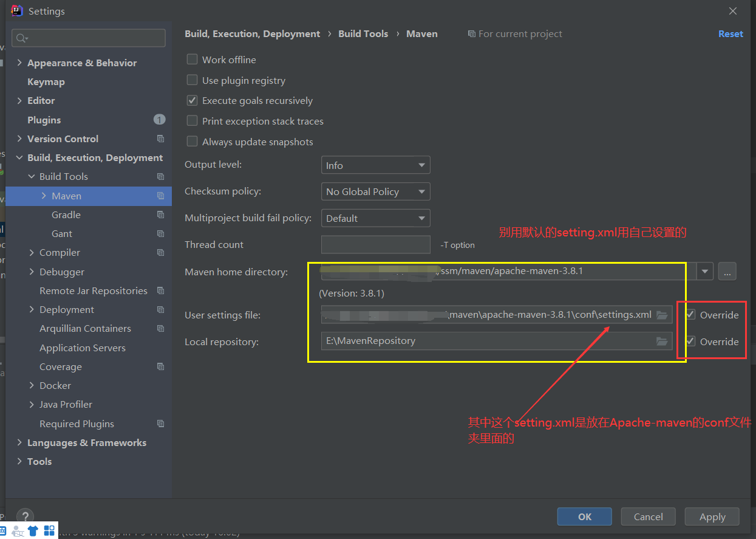Image resolution: width=756 pixels, height=539 pixels.
Task: Click the Plugins update count badge
Action: pyautogui.click(x=159, y=120)
